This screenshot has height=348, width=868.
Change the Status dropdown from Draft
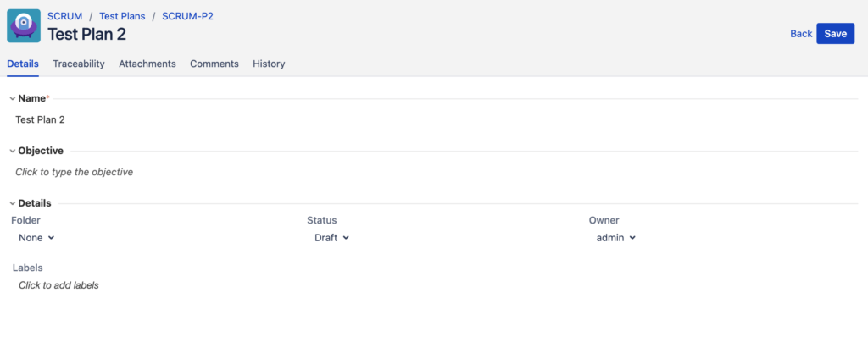331,238
